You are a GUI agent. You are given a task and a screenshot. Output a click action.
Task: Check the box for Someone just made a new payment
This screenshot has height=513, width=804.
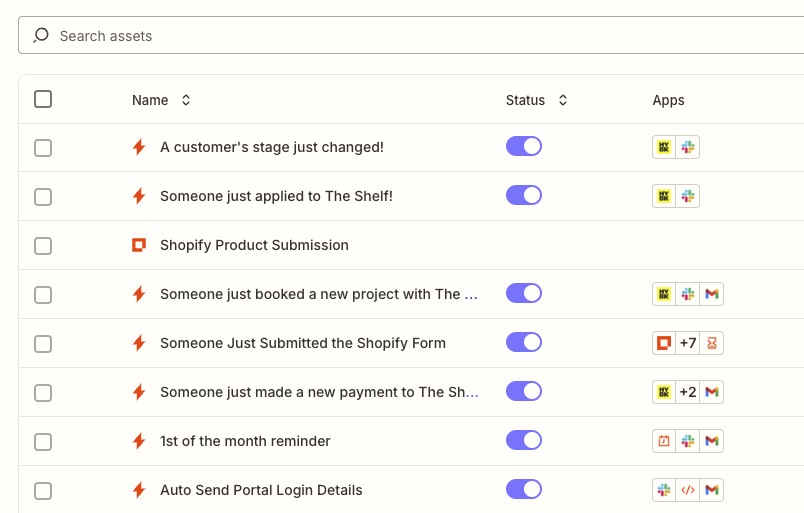click(43, 393)
